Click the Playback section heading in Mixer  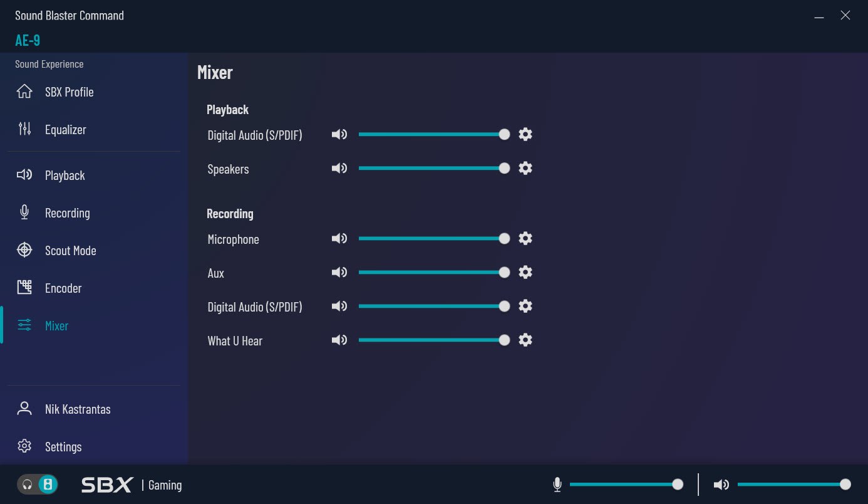coord(228,110)
